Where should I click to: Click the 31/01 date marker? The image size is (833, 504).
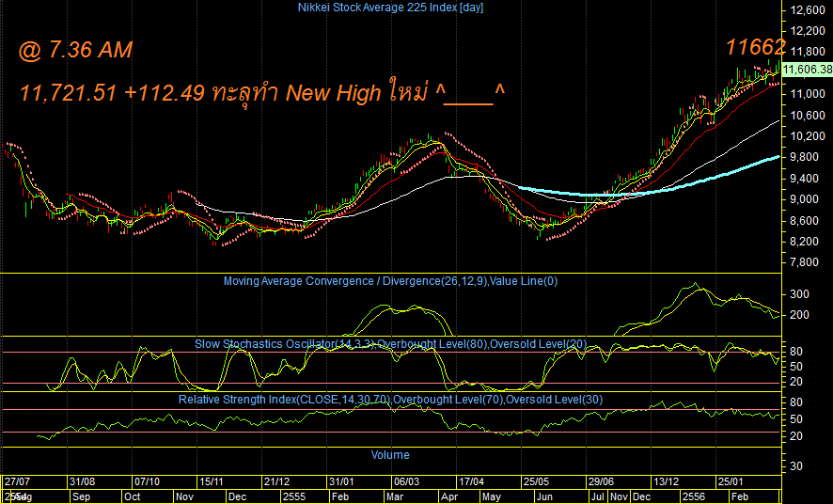tap(341, 481)
